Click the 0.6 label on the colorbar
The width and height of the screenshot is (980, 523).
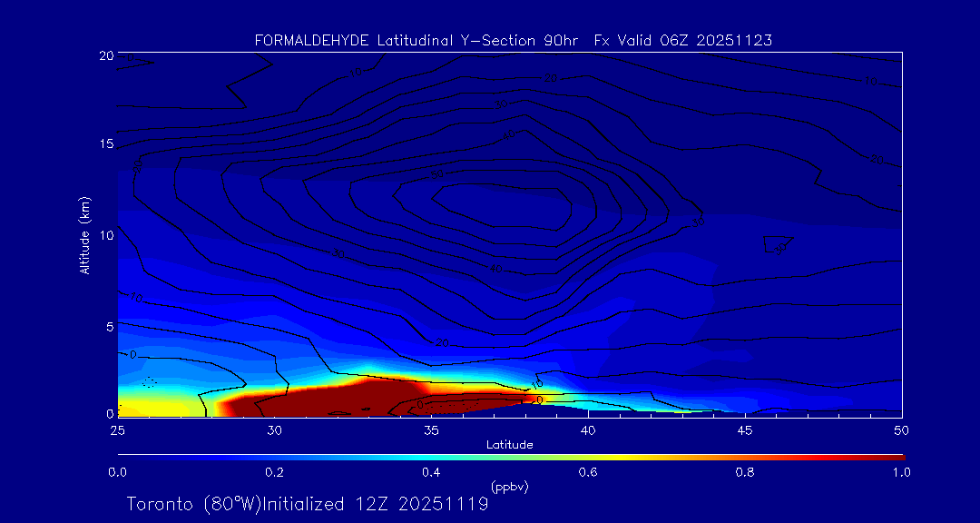588,472
